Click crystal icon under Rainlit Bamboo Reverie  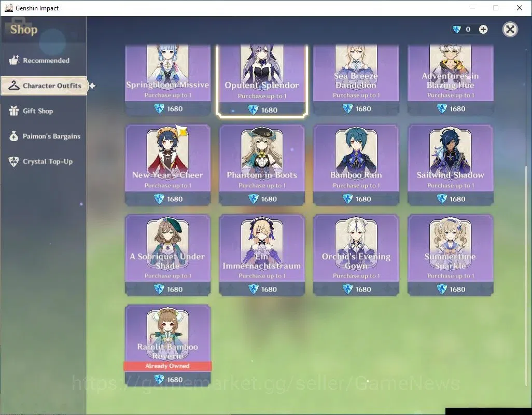click(159, 379)
